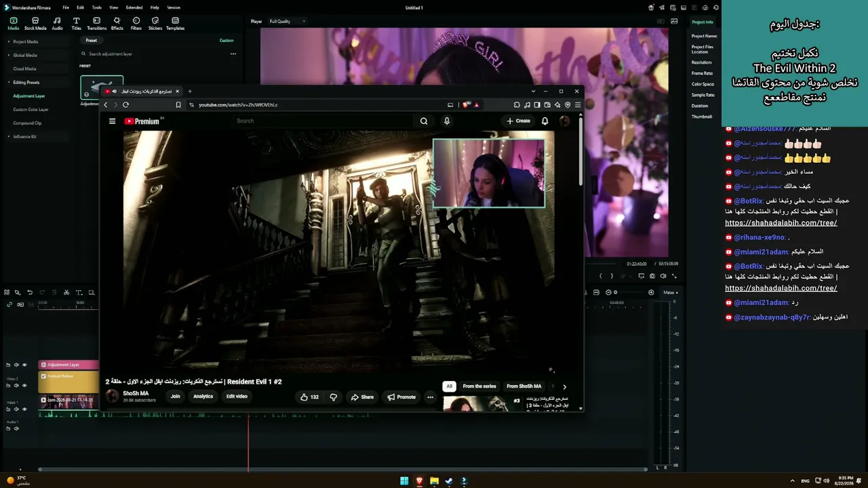Viewport: 868px width, 488px height.
Task: Collapse the Editing Presets tree item
Action: tap(9, 82)
